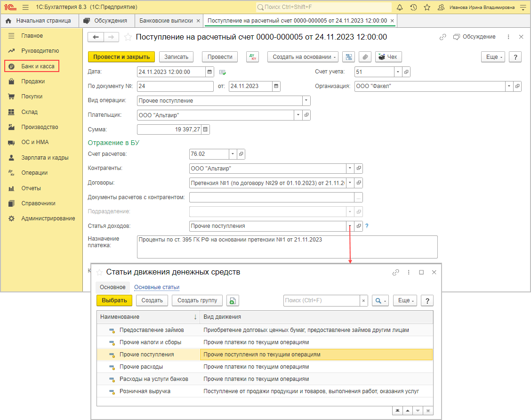This screenshot has width=531, height=420.
Task: Open Счет учета 51 item
Action: click(406, 72)
